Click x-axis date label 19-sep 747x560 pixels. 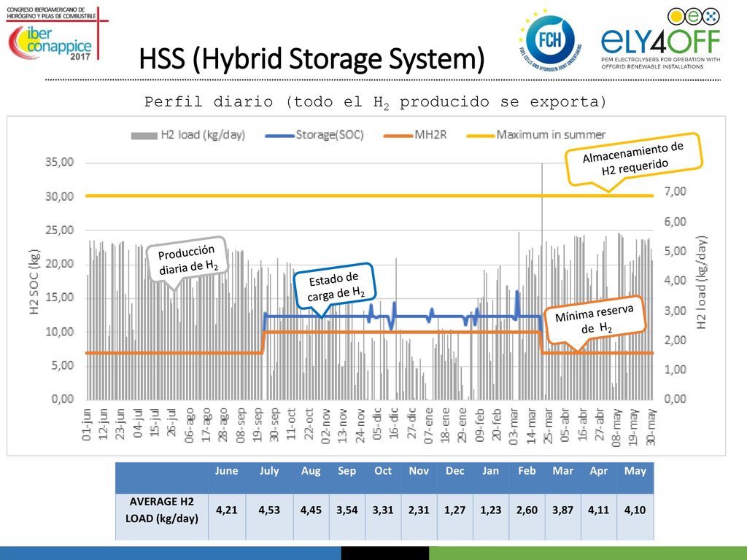point(258,425)
